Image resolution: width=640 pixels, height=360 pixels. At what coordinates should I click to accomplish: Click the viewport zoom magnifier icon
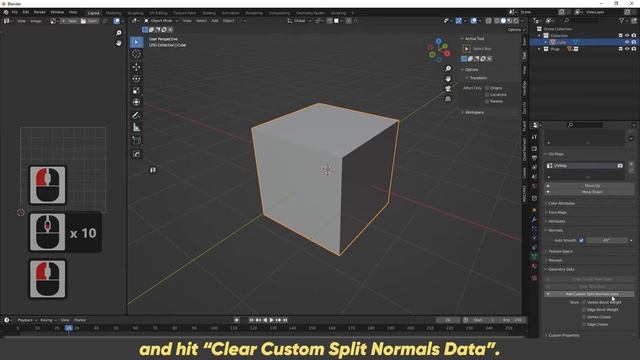click(x=448, y=69)
